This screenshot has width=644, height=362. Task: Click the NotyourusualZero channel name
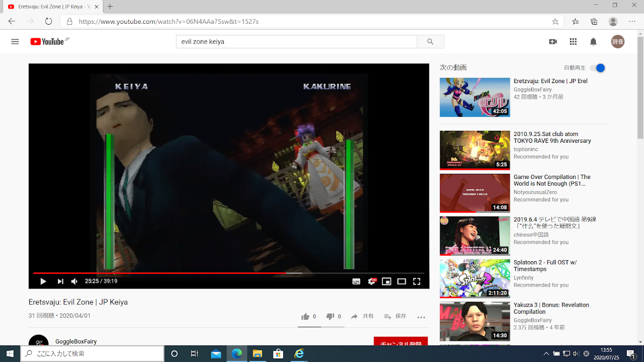coord(535,192)
